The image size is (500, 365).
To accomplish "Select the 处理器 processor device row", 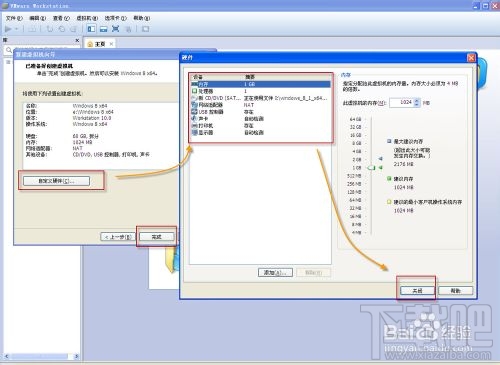I will (x=261, y=91).
